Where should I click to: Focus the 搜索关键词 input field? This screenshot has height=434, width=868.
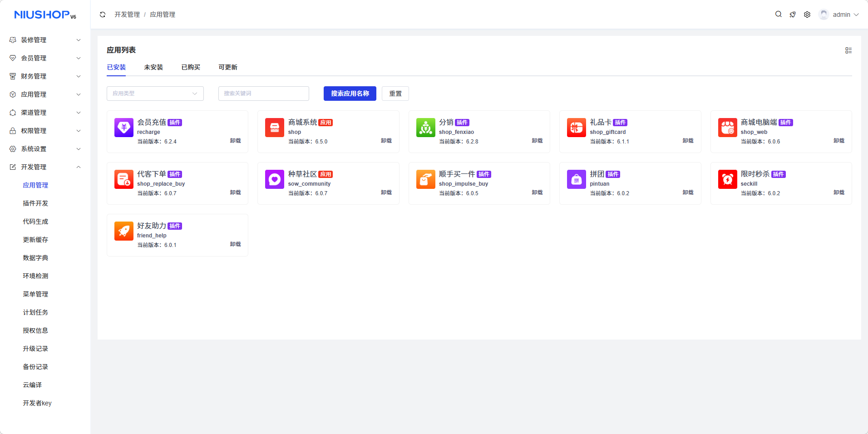263,94
